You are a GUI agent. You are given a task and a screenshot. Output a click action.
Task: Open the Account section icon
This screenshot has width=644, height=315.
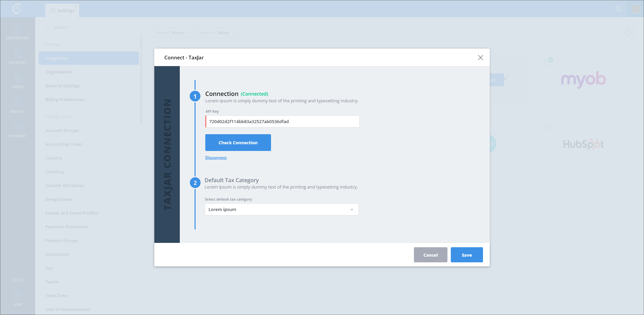point(17,54)
